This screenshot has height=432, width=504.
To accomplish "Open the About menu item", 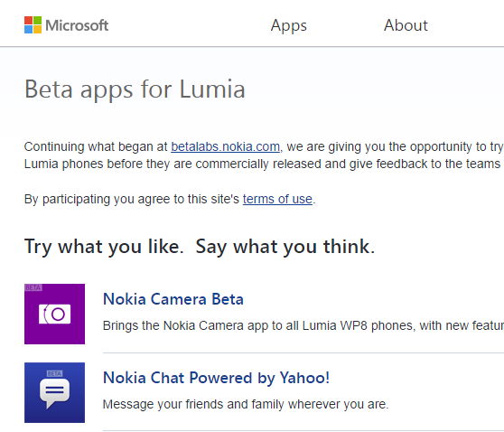I will [x=406, y=25].
